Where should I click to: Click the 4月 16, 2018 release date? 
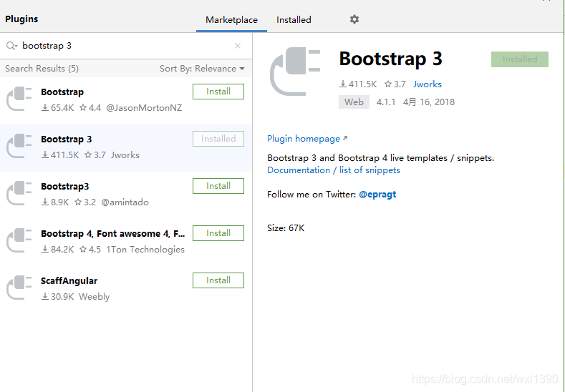pyautogui.click(x=429, y=102)
